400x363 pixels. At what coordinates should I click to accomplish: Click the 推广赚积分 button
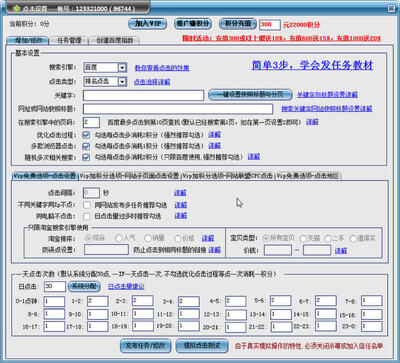point(193,24)
